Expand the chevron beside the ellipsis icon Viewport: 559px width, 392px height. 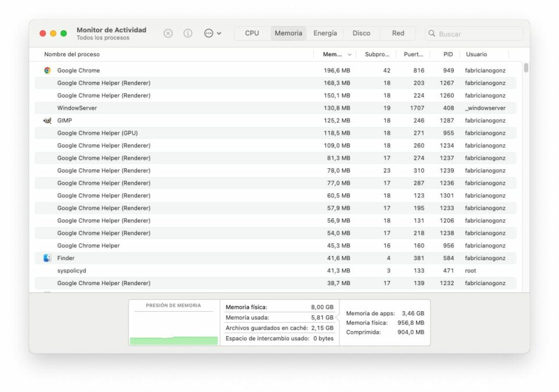pyautogui.click(x=219, y=34)
